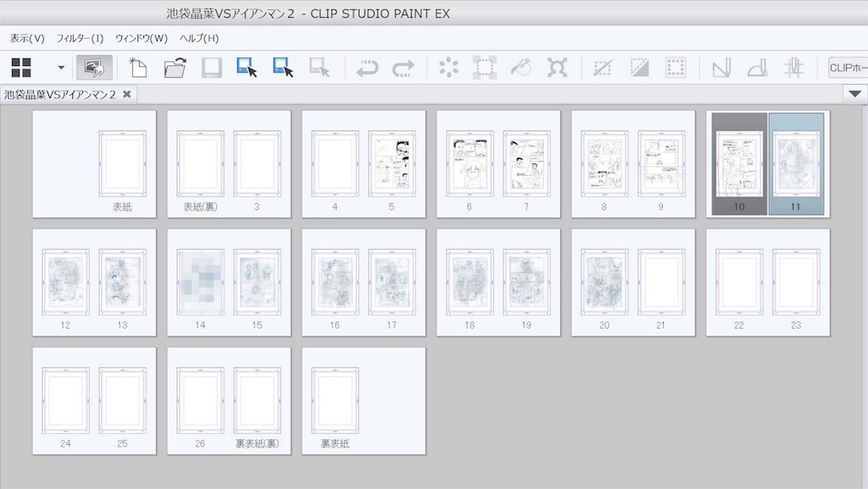
Task: Undo the last action
Action: pyautogui.click(x=367, y=68)
